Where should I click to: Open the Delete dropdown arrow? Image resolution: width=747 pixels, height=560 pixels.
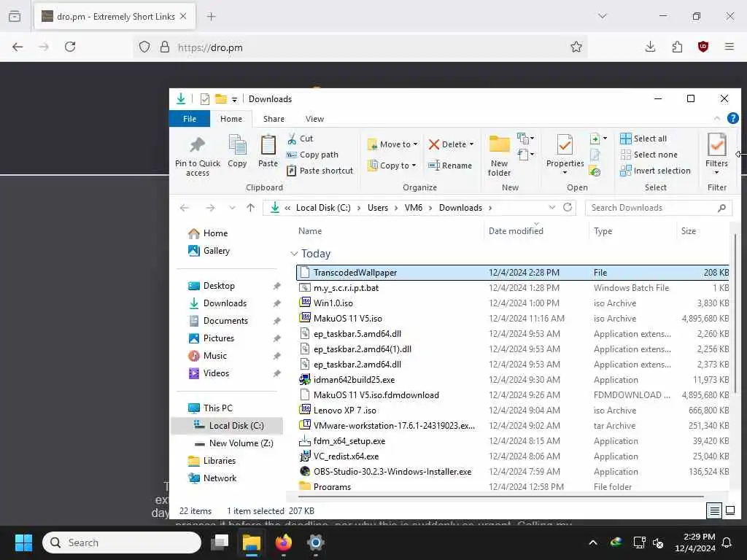pos(471,144)
